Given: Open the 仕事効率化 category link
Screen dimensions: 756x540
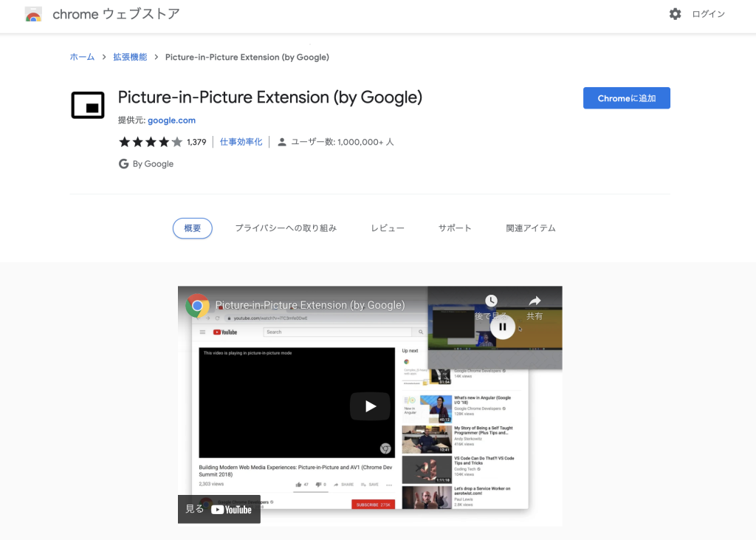Looking at the screenshot, I should pyautogui.click(x=241, y=142).
